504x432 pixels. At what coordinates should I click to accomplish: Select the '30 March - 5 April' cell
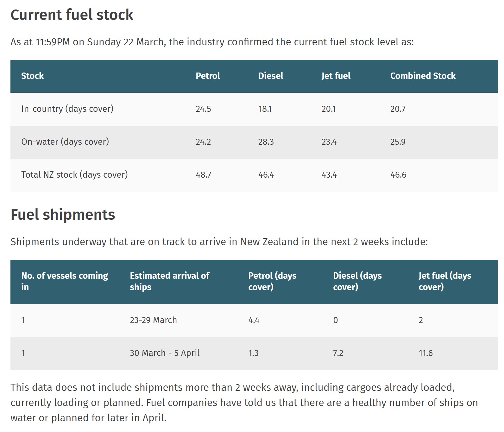pos(165,353)
